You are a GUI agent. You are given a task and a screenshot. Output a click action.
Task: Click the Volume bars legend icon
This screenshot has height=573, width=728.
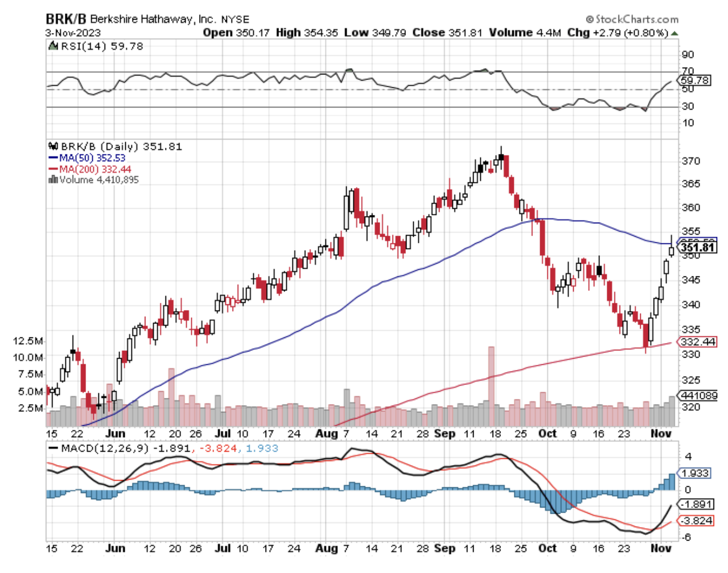point(53,180)
